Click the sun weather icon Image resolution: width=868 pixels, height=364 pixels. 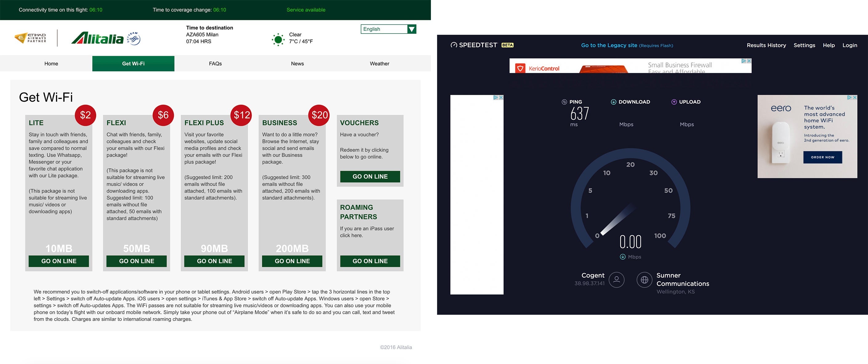coord(278,40)
